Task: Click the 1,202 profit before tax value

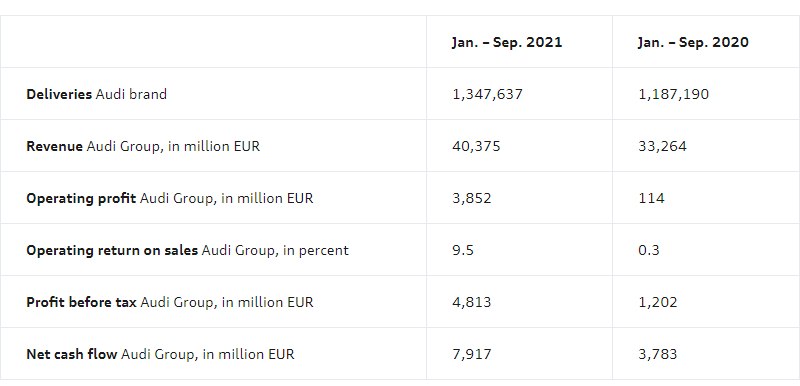Action: click(658, 302)
